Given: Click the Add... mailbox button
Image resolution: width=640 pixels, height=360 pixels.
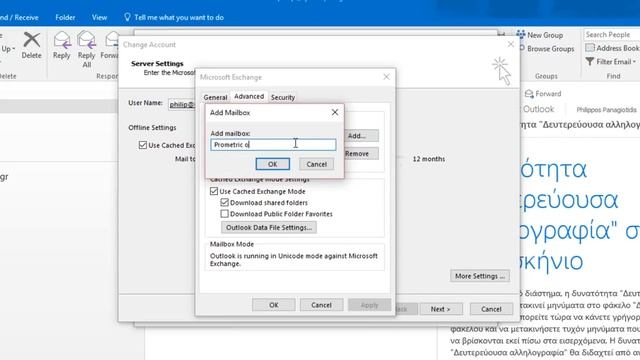Looking at the screenshot, I should coord(361,136).
